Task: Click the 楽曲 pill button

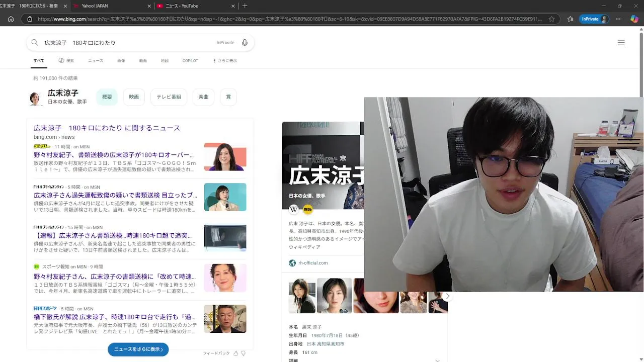Action: [203, 97]
